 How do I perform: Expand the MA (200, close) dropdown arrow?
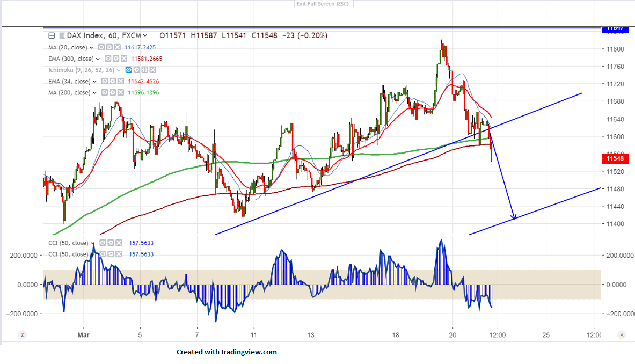click(x=95, y=93)
